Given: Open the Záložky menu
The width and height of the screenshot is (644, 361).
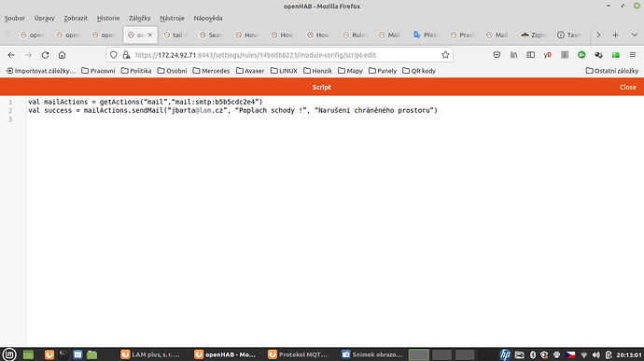Looking at the screenshot, I should click(140, 18).
